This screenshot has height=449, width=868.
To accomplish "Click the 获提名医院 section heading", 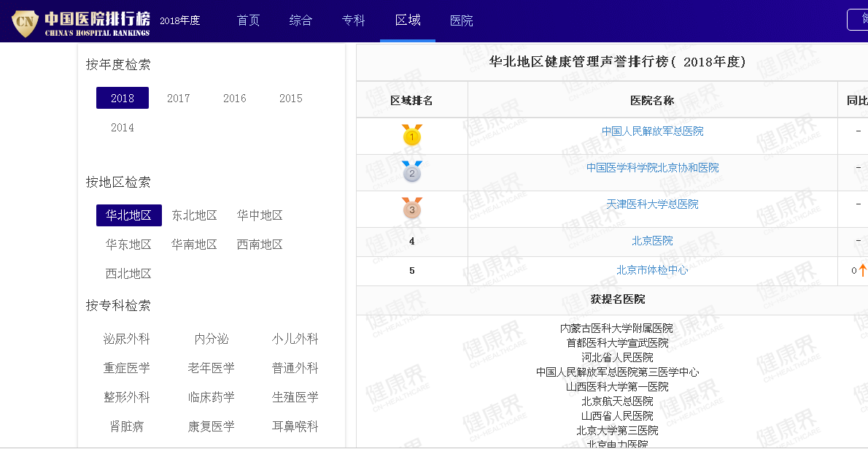I will click(x=618, y=299).
